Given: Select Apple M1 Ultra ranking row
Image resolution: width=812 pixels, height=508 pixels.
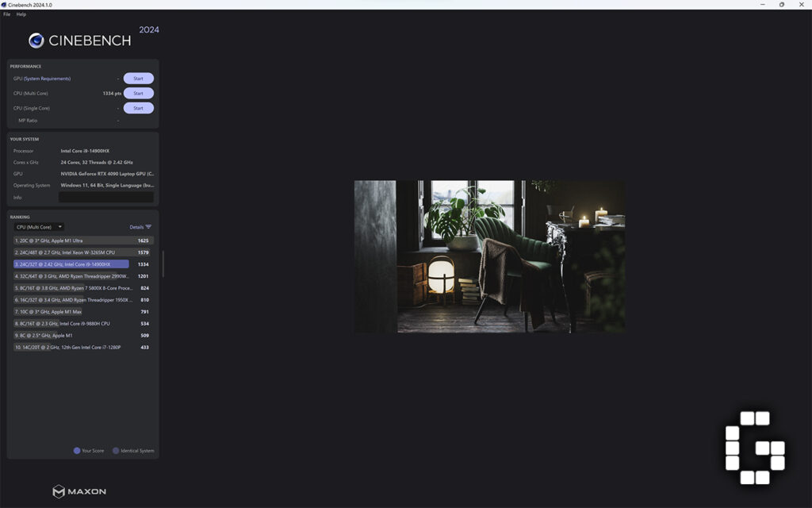Looking at the screenshot, I should (83, 241).
